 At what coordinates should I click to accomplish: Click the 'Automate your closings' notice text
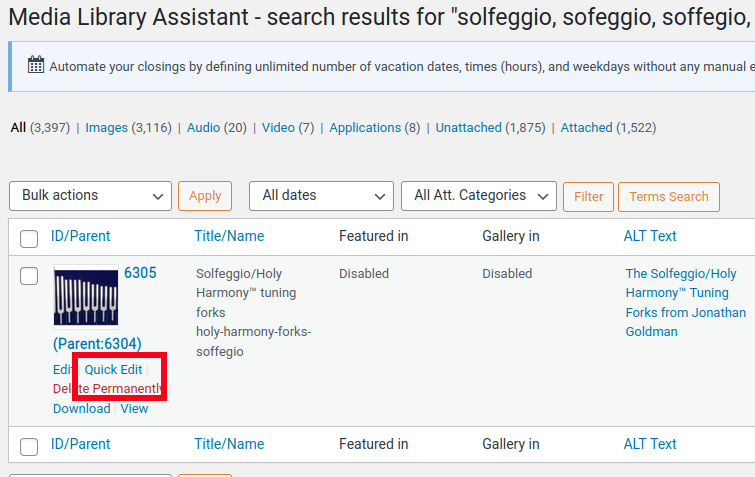pos(402,66)
